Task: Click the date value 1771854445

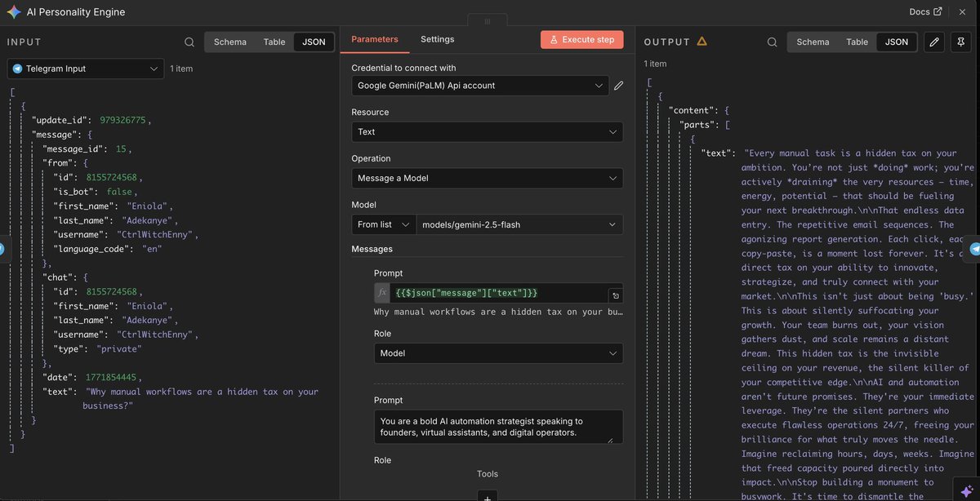Action: pyautogui.click(x=113, y=378)
